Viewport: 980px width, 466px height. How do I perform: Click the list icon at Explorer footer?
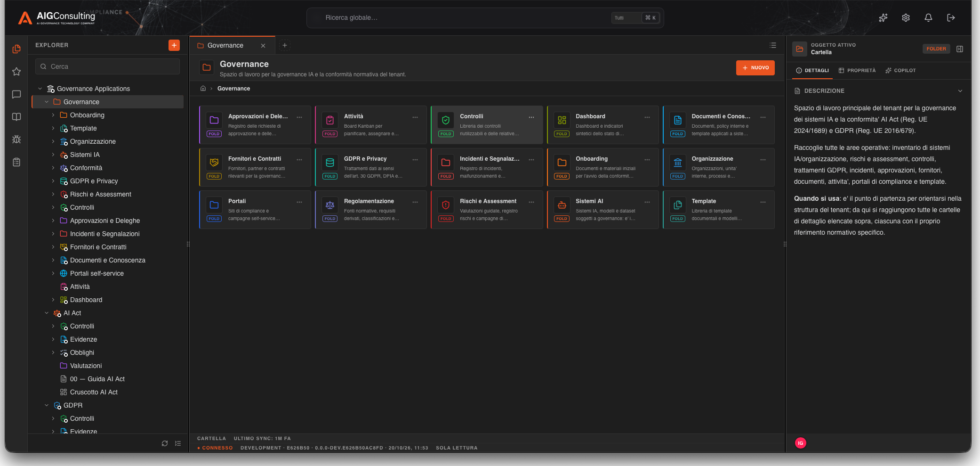(x=178, y=443)
